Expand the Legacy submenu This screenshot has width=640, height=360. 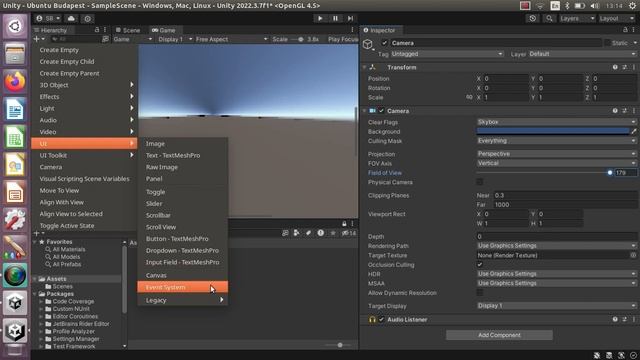[x=182, y=300]
